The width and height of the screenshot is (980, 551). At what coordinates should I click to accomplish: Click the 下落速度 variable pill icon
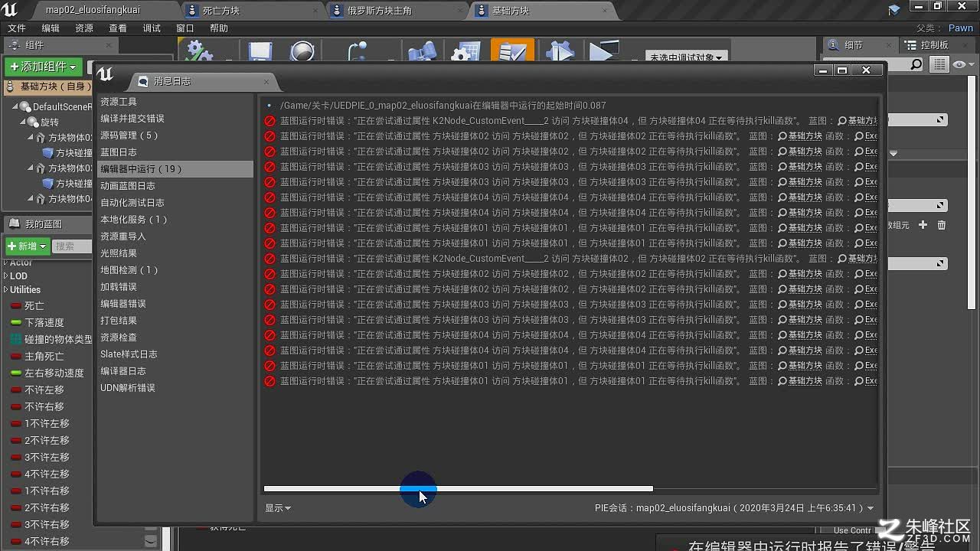15,323
